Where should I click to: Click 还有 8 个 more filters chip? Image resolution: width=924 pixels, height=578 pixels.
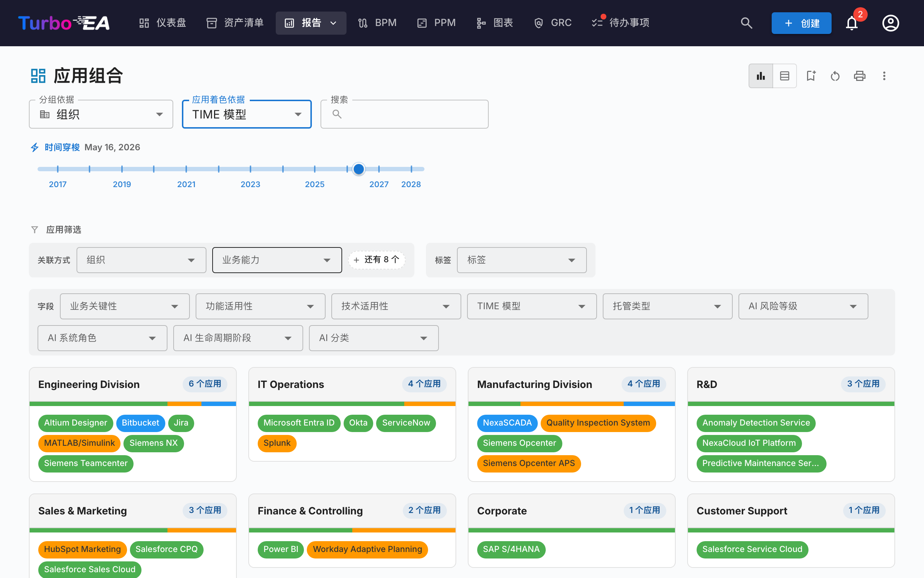(376, 260)
